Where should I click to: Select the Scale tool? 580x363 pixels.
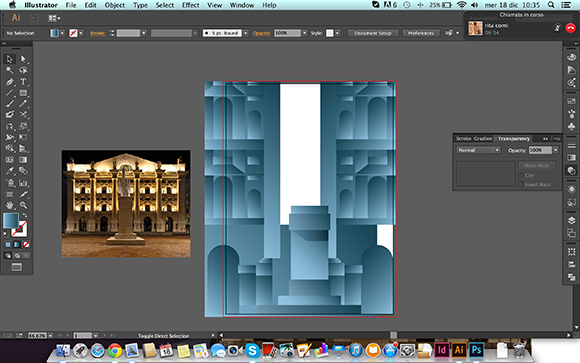[x=23, y=126]
